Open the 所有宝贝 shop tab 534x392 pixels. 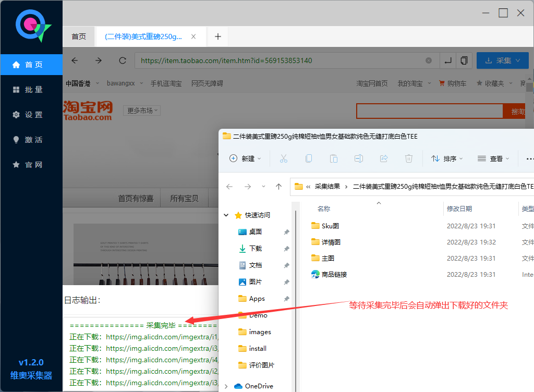tap(184, 199)
